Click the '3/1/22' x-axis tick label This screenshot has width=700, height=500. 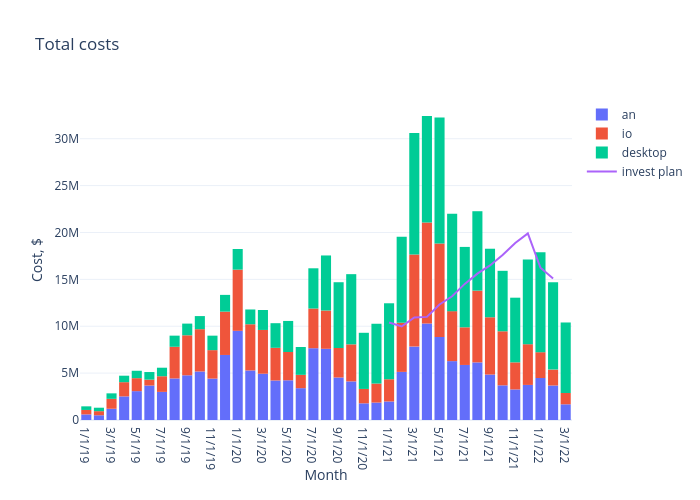(x=566, y=448)
